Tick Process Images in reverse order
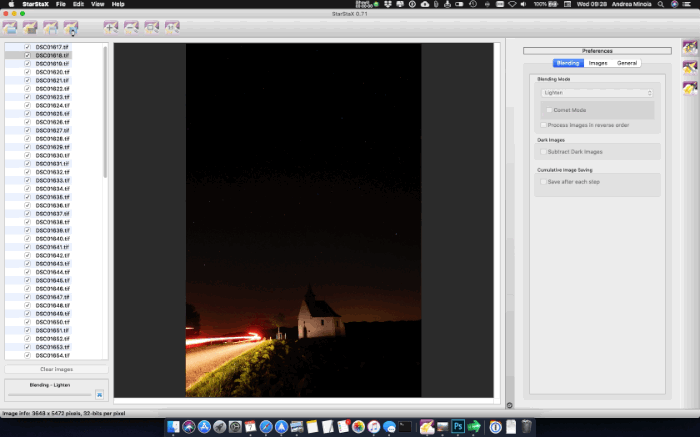Screen dimensions: 700x437 point(543,125)
